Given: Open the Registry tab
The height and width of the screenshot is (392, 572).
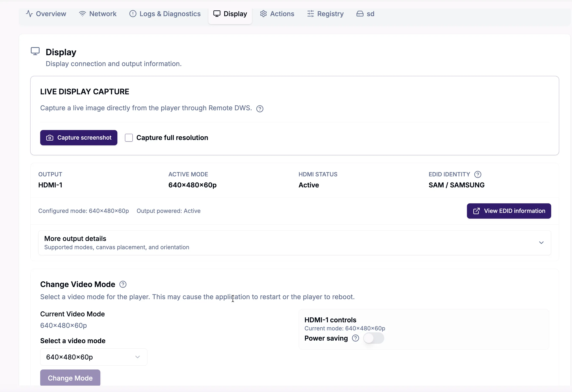Looking at the screenshot, I should click(x=325, y=14).
